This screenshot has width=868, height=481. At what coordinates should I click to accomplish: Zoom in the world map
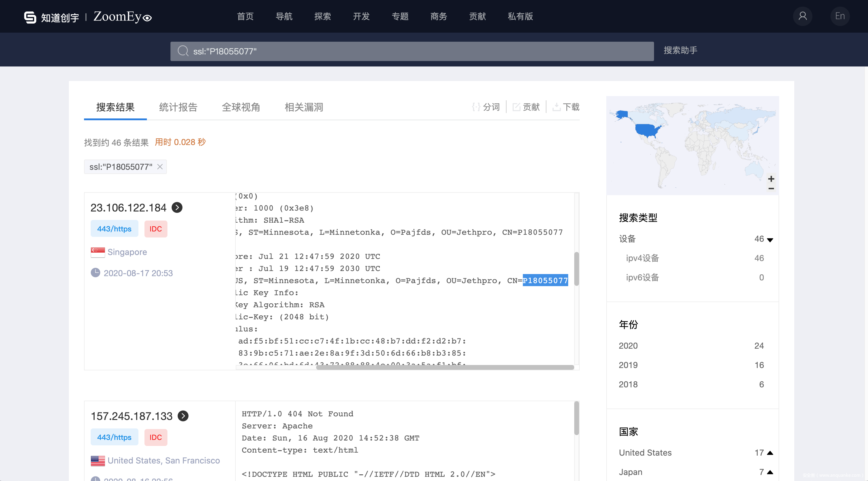pyautogui.click(x=771, y=179)
